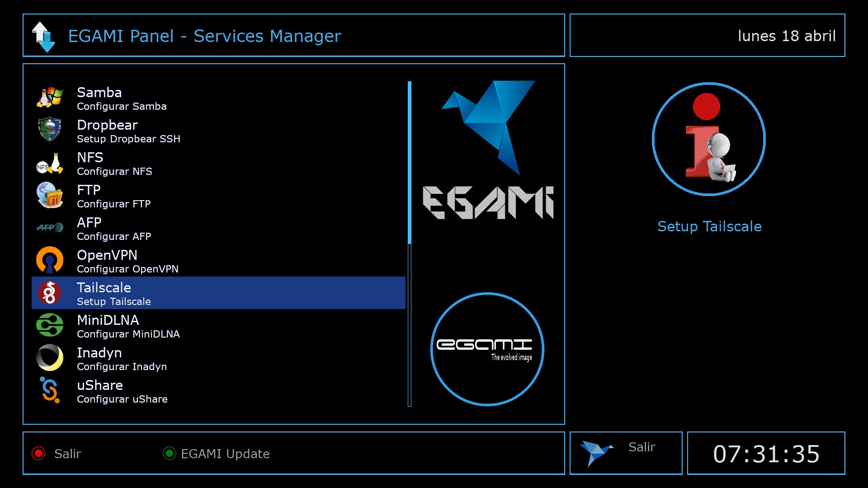Click the large red info icon
Screen dimensions: 868x488
tap(708, 139)
